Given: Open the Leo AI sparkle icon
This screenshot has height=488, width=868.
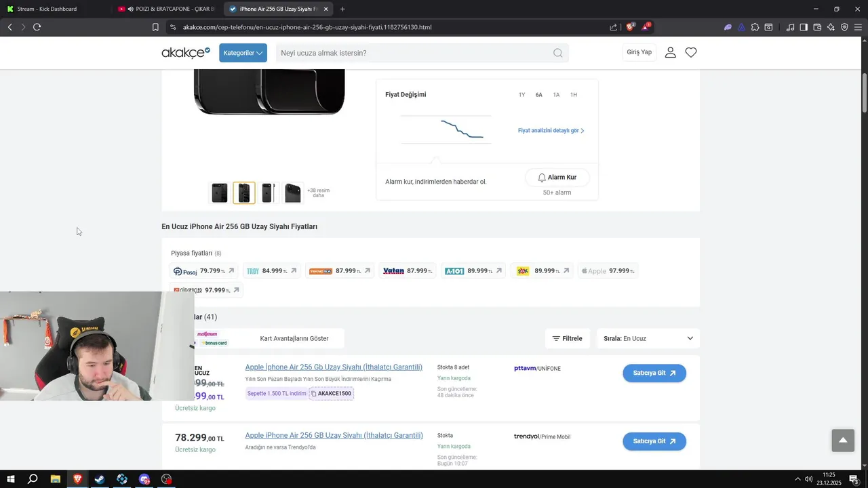Looking at the screenshot, I should coord(831,27).
